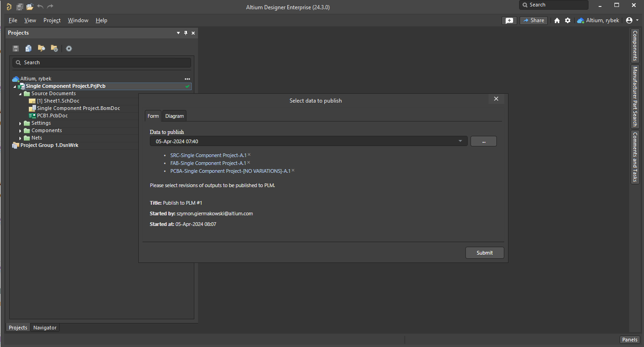Collapse the Single Component Project.PrjPcb node
This screenshot has width=644, height=347.
click(x=14, y=86)
